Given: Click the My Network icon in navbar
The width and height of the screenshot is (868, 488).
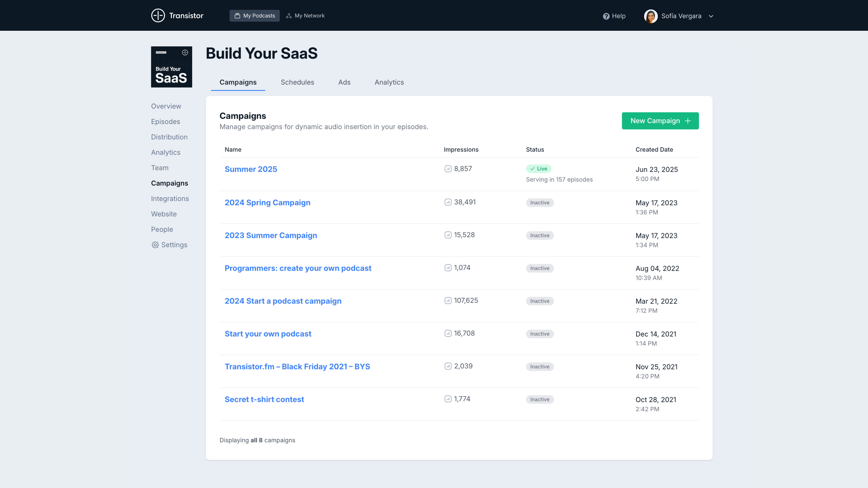Looking at the screenshot, I should (289, 16).
